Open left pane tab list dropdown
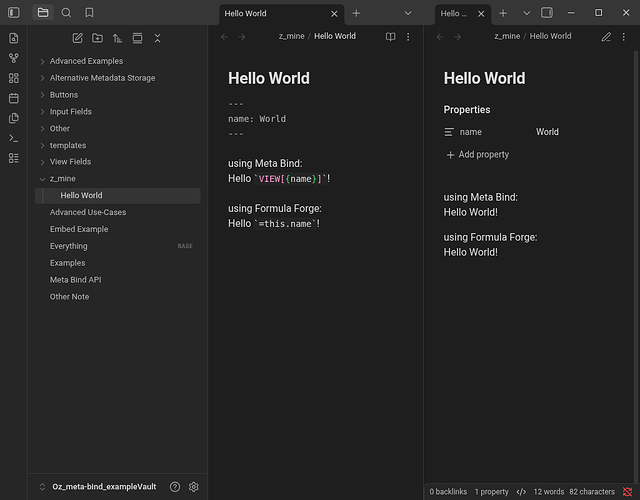Screen dimensions: 640x500 point(408,13)
